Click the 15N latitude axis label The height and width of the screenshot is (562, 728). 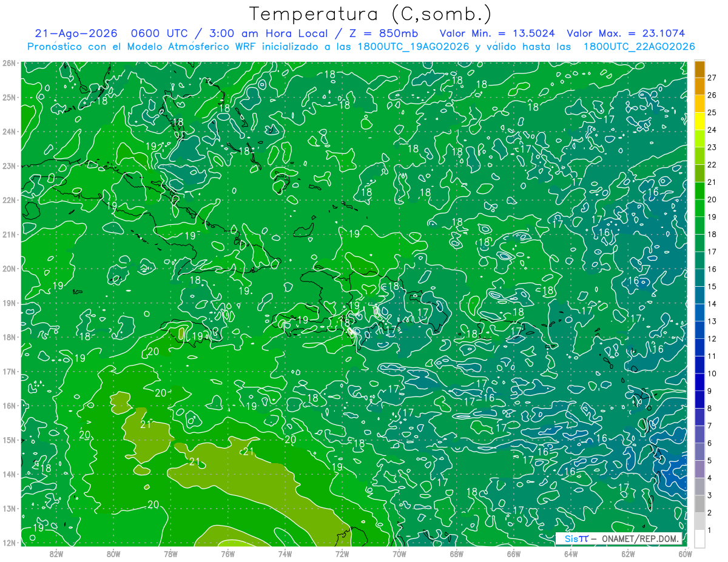click(x=9, y=440)
